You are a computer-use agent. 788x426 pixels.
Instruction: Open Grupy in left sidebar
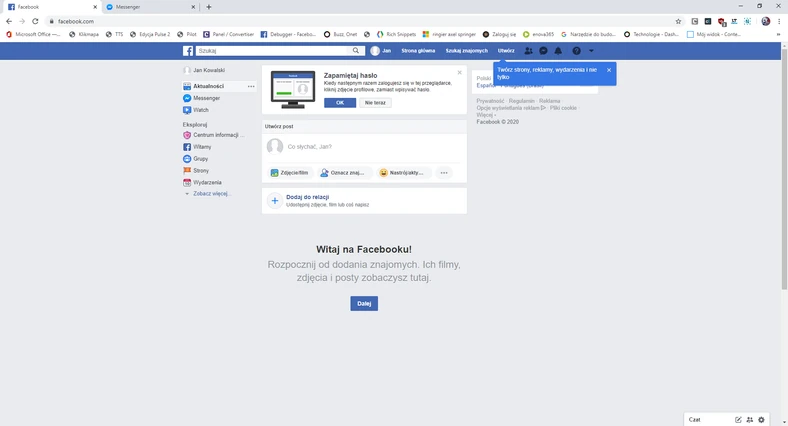(201, 159)
